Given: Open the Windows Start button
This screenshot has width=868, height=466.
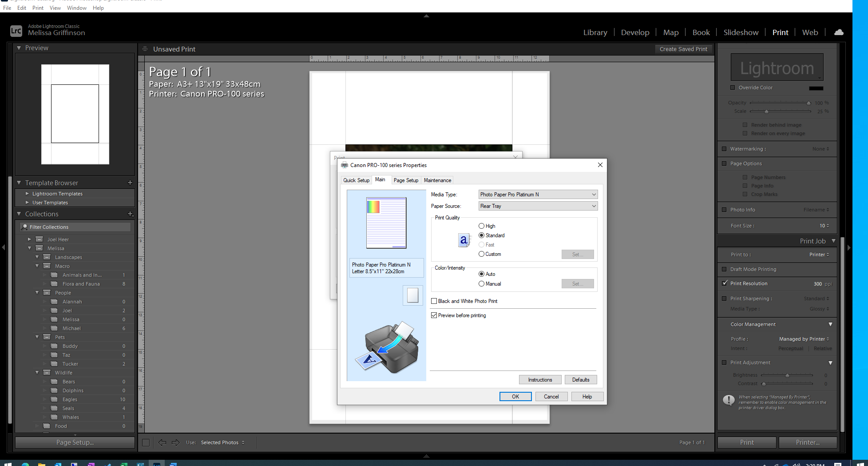Looking at the screenshot, I should click(x=8, y=464).
